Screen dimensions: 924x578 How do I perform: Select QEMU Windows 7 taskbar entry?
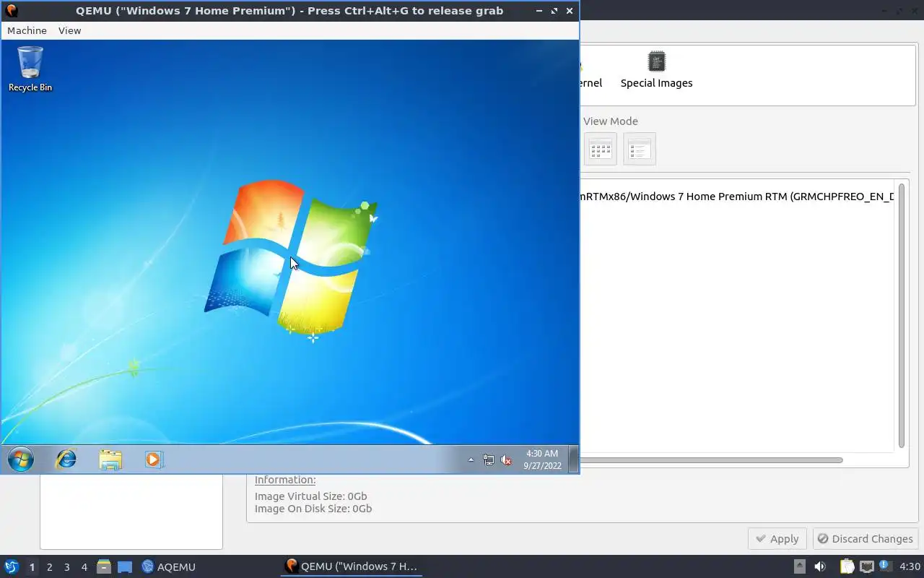tap(352, 566)
